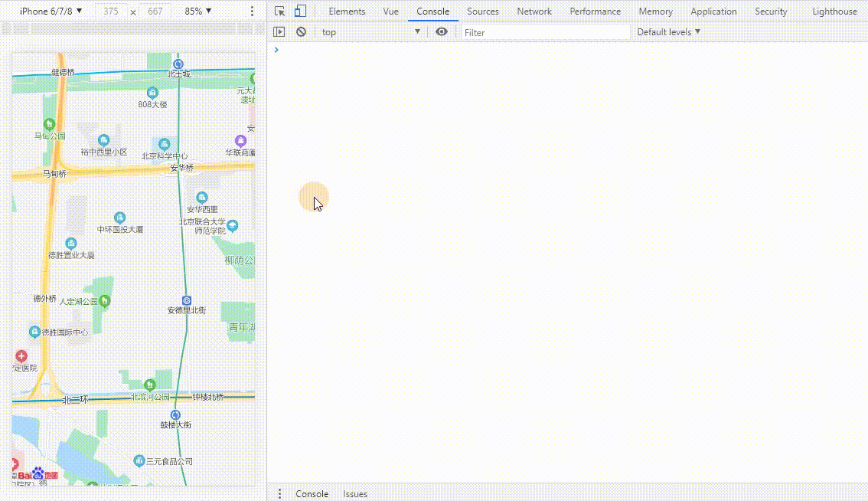Switch to the Vue tab
The image size is (868, 501).
391,11
